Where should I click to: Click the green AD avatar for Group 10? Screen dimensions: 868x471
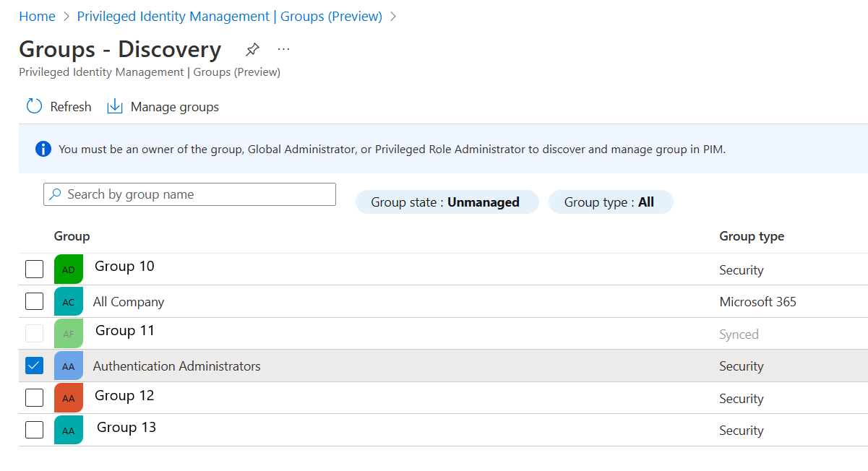(x=69, y=269)
